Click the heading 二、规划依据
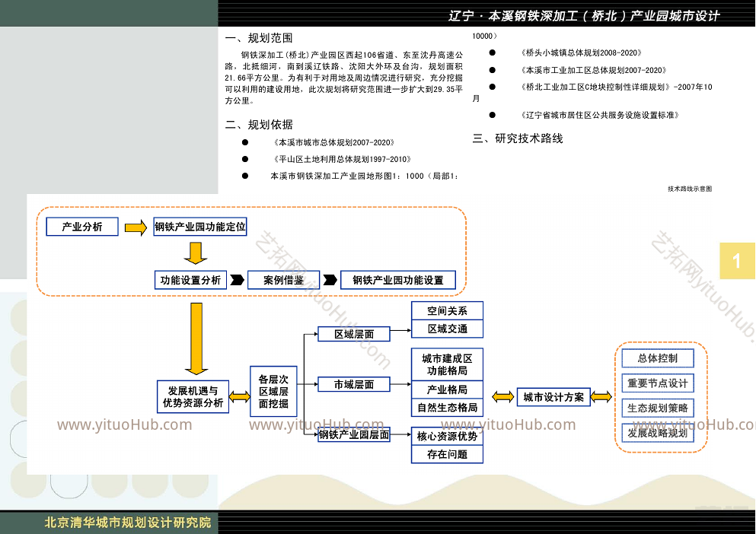This screenshot has width=756, height=534. pos(259,124)
